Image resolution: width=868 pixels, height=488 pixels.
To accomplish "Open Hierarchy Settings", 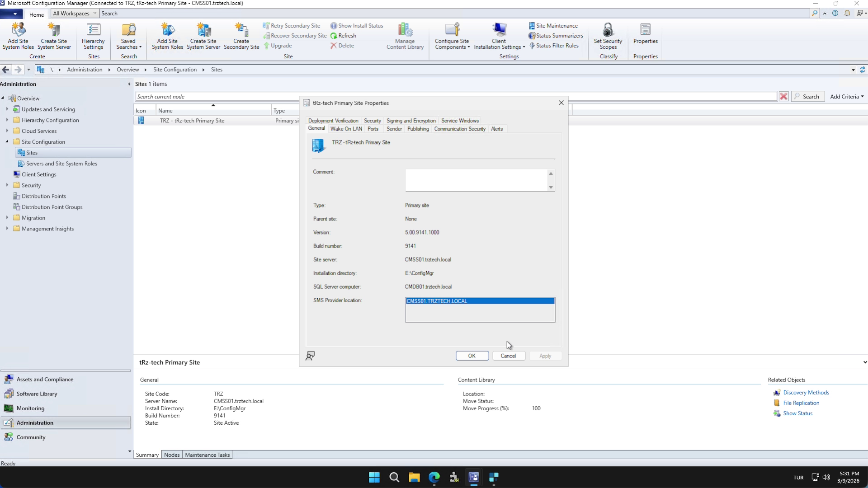I will click(93, 36).
